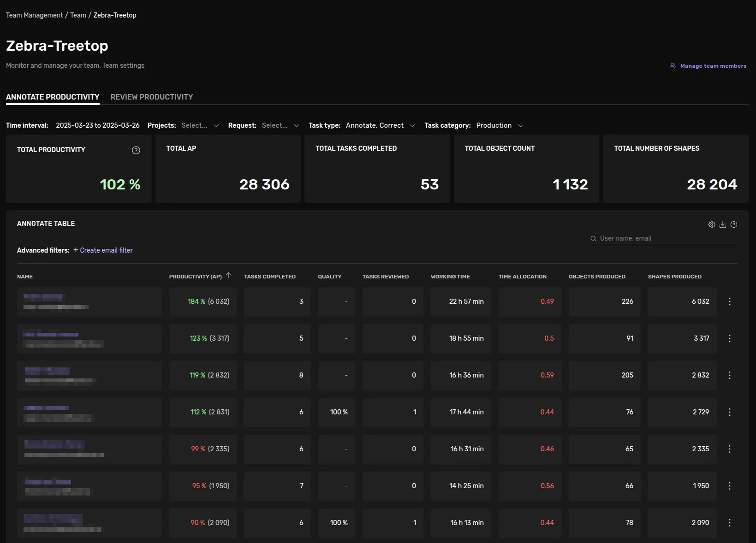
Task: Click search magnifier icon in user field
Action: (x=594, y=239)
